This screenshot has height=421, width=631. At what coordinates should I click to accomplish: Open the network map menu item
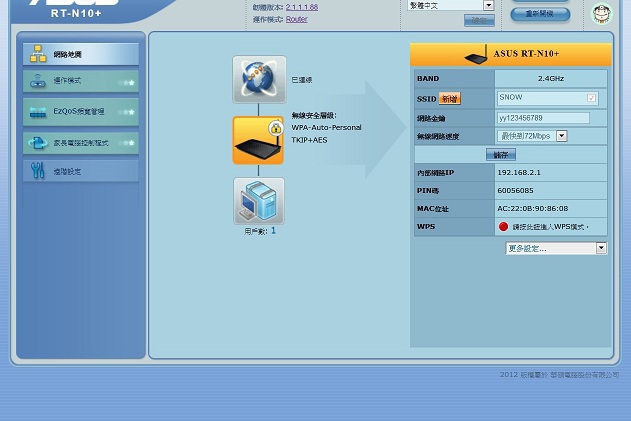[x=81, y=54]
